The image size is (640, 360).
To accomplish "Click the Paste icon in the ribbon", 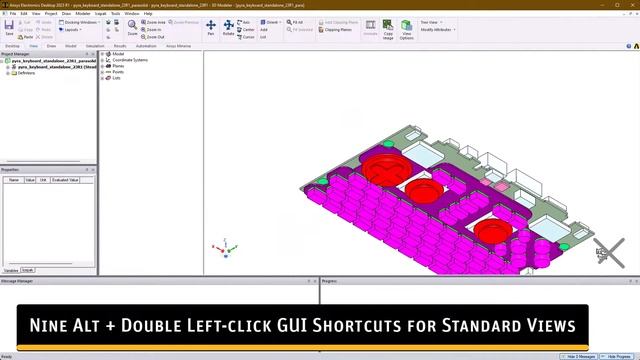I will click(x=20, y=37).
